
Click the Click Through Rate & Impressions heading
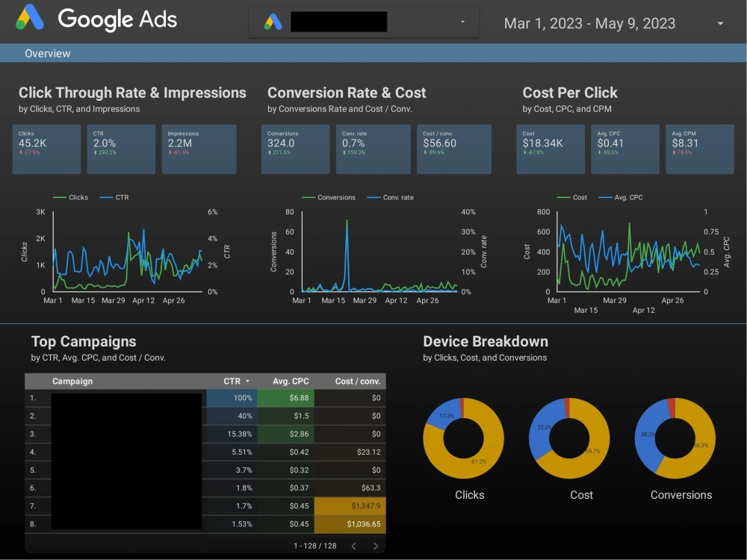[132, 93]
